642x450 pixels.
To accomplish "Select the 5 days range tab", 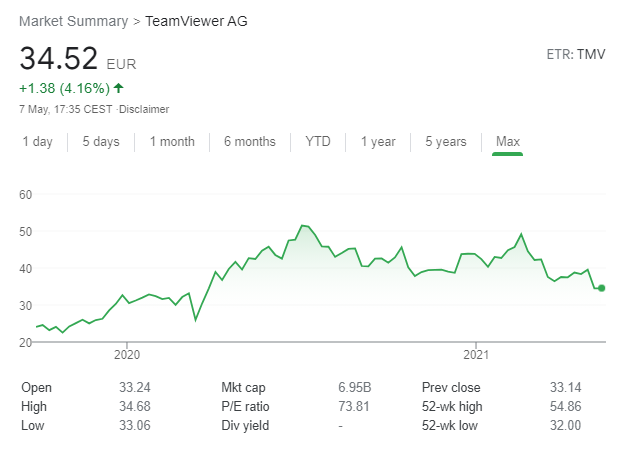I will pyautogui.click(x=101, y=142).
